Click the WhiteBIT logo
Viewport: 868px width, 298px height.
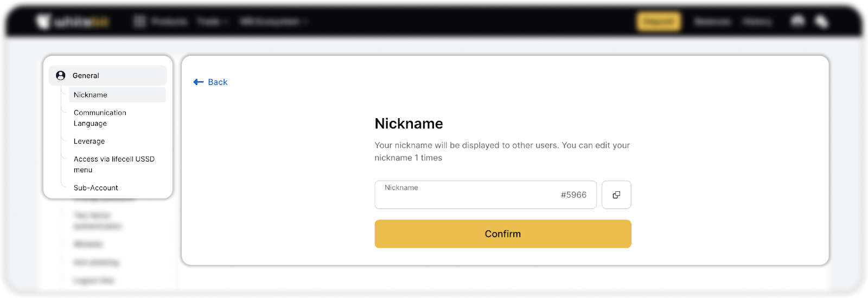[73, 22]
